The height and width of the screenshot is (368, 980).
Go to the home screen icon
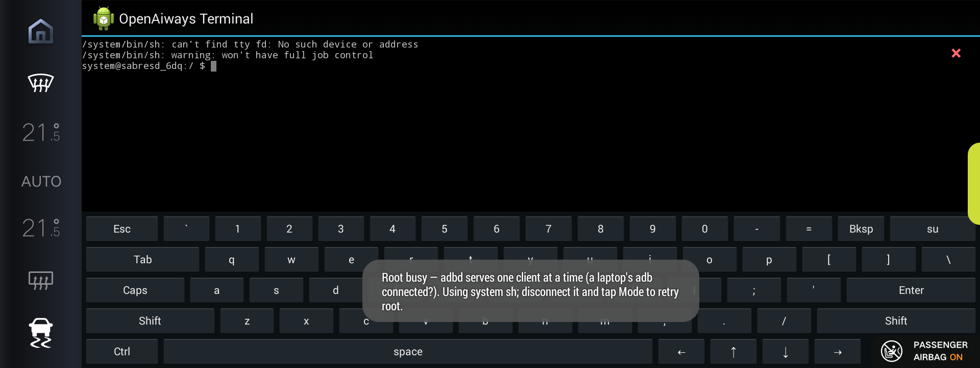point(41,31)
